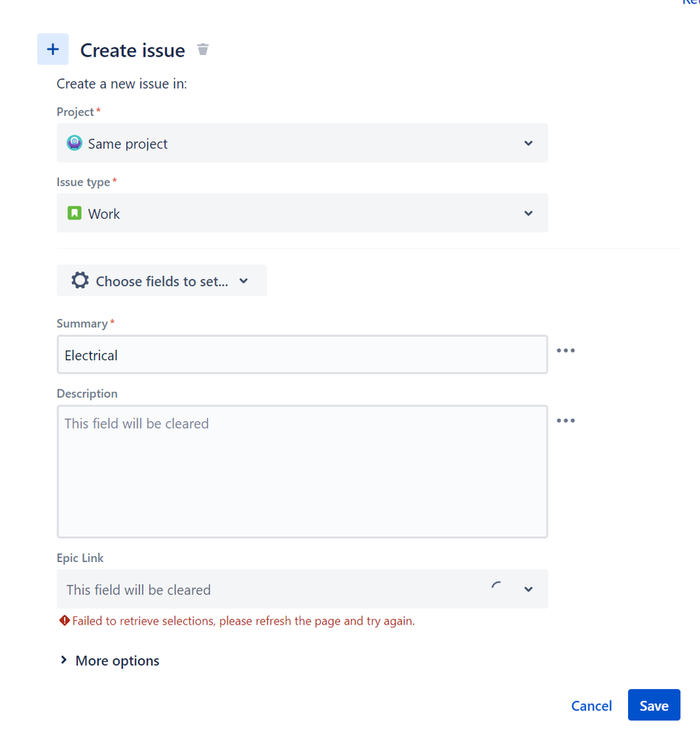Open the Issue type dropdown
This screenshot has height=733, width=700.
528,214
